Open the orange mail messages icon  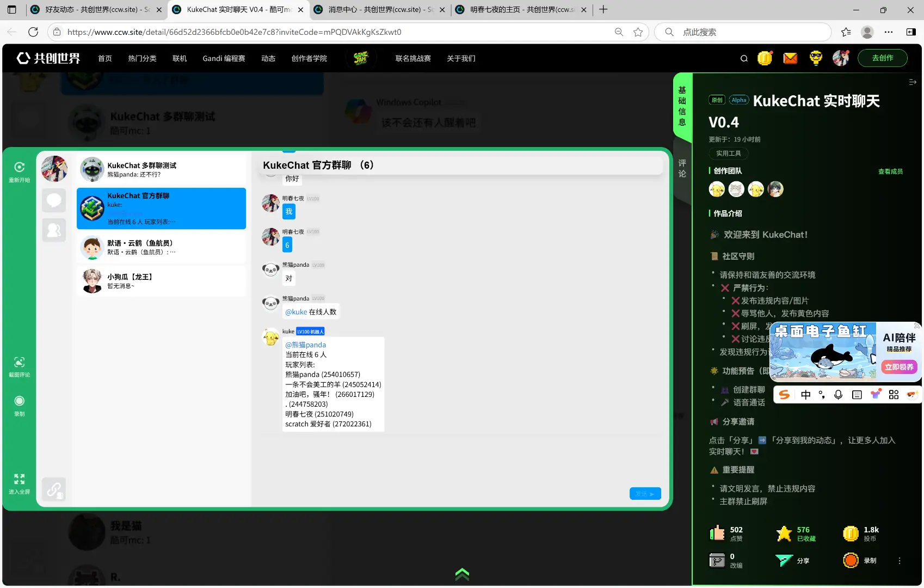(790, 58)
